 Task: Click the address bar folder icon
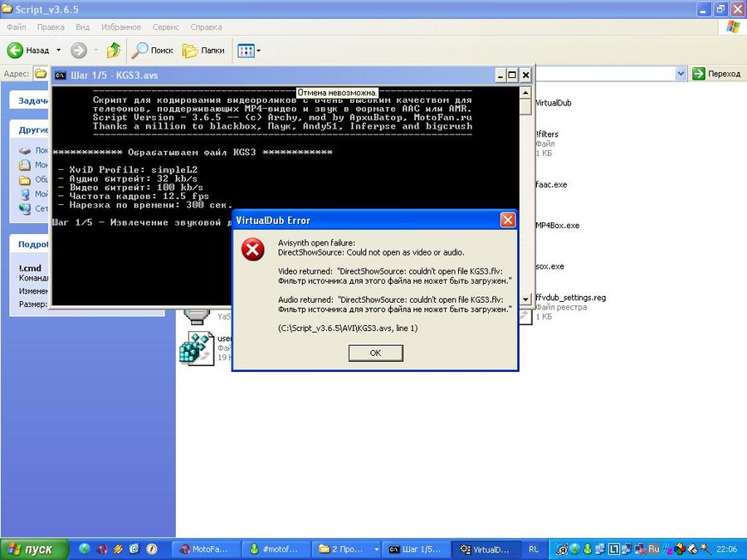click(41, 74)
